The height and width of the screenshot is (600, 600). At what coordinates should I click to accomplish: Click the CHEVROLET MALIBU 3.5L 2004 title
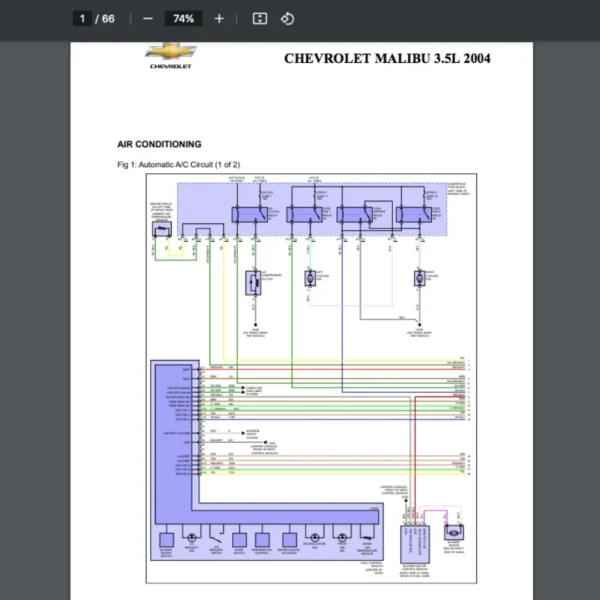coord(387,58)
